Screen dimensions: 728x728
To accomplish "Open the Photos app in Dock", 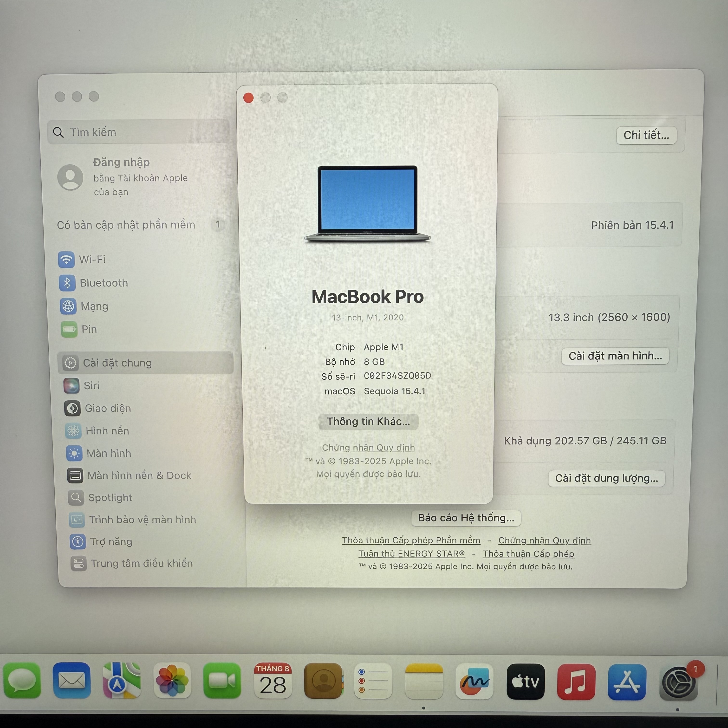I will point(172,681).
